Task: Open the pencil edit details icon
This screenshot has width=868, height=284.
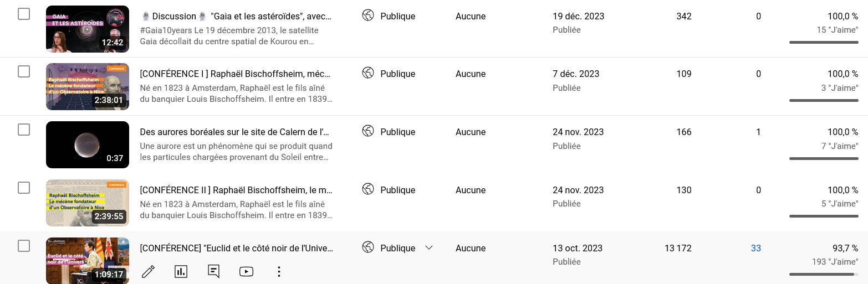Action: click(x=148, y=271)
